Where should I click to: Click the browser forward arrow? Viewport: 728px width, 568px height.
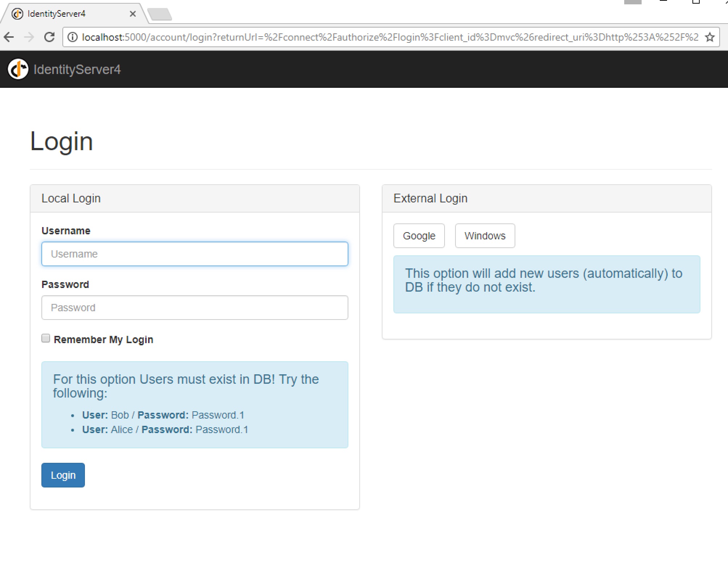[29, 37]
